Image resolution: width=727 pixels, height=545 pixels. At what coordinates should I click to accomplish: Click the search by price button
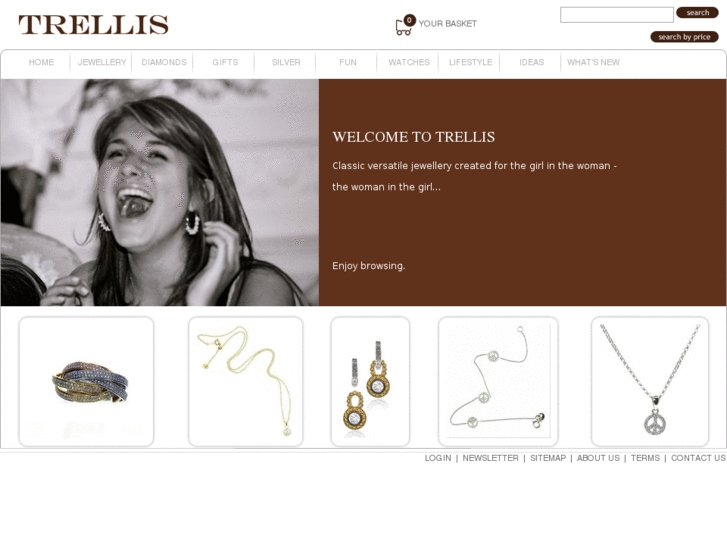[684, 37]
